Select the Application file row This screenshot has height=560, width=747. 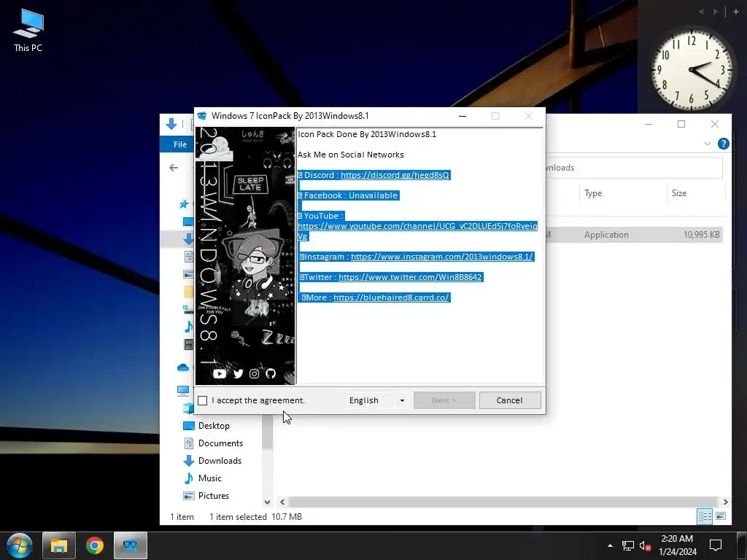[x=634, y=235]
